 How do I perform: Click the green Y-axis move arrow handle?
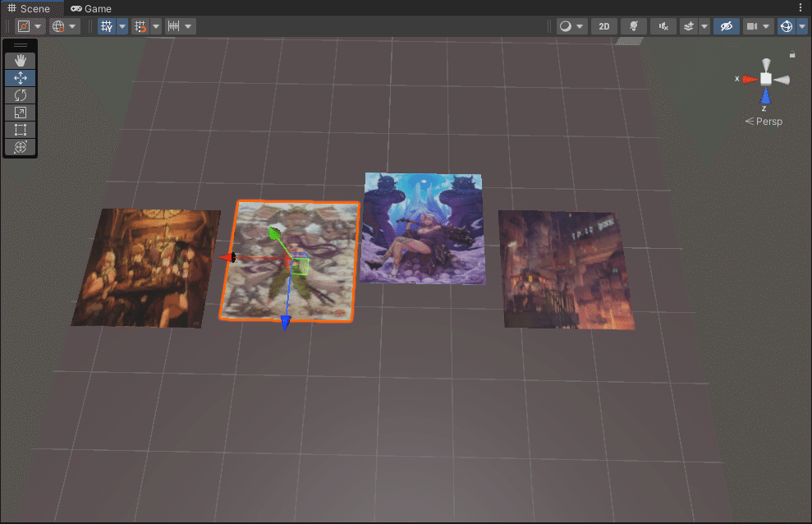pyautogui.click(x=274, y=233)
